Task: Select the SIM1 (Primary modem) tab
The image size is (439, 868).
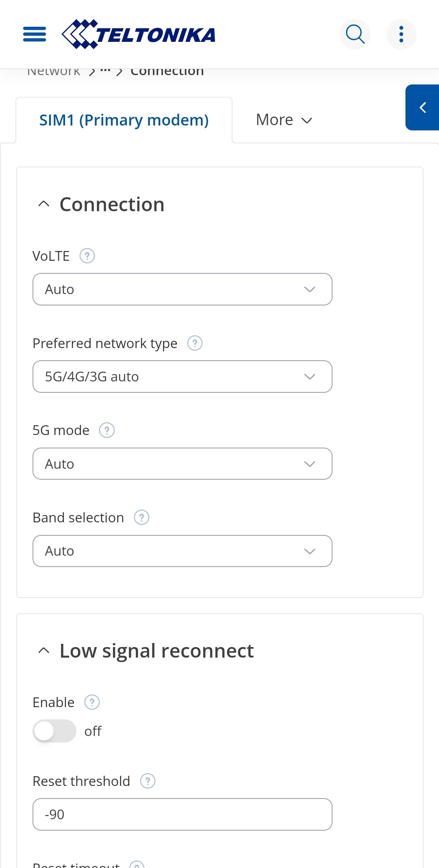Action: click(124, 120)
